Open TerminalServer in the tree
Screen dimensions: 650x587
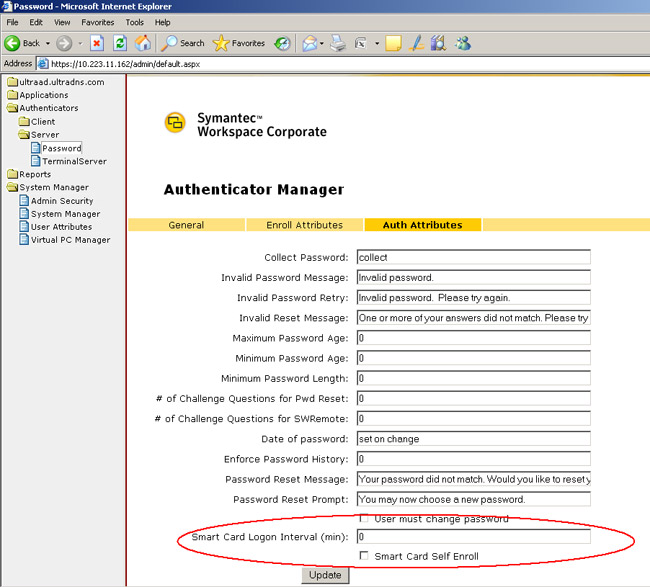(73, 161)
